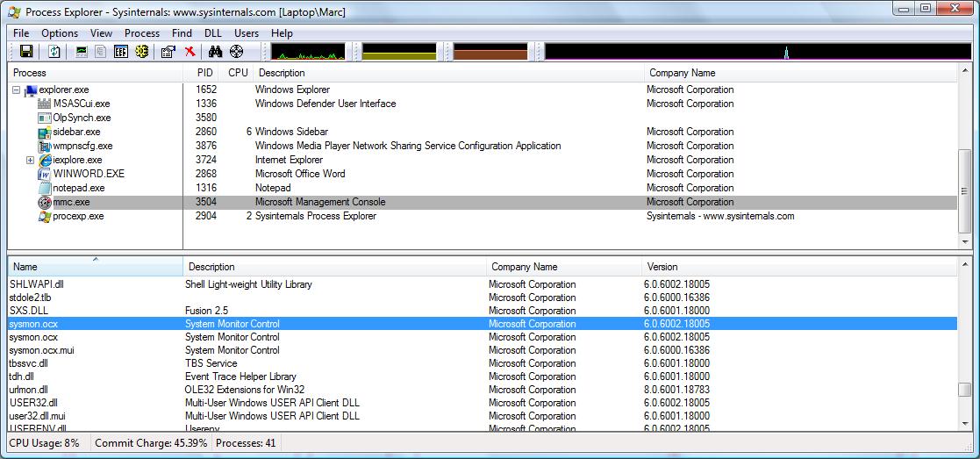This screenshot has width=980, height=459.
Task: Select the stdole2.tlb entry
Action: pyautogui.click(x=30, y=298)
